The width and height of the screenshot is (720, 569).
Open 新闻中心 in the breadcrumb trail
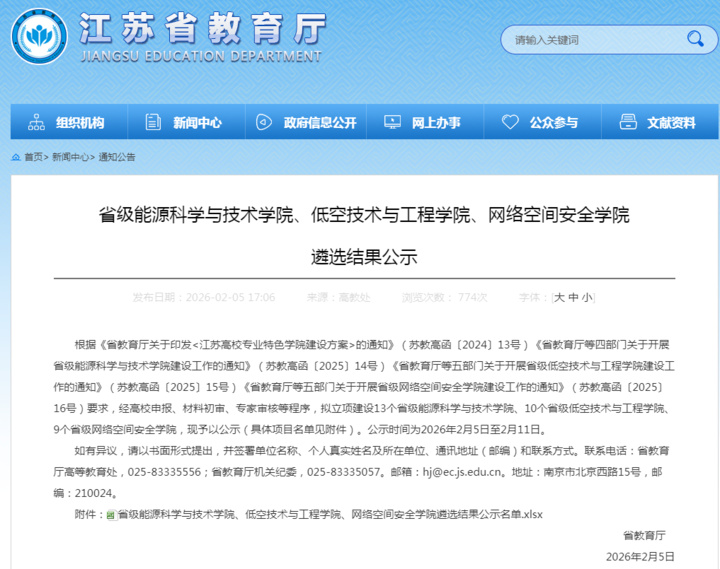69,157
